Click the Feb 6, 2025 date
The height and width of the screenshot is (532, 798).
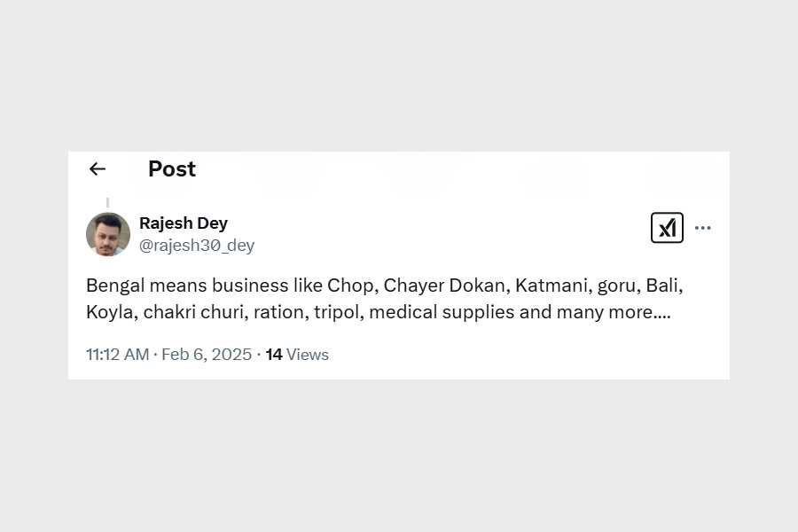click(x=207, y=355)
